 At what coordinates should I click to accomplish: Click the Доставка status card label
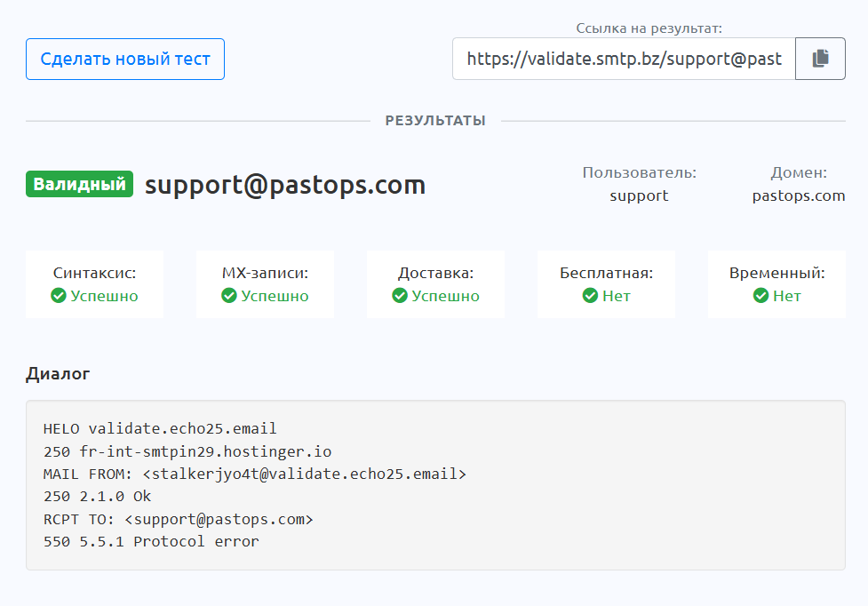pos(435,273)
